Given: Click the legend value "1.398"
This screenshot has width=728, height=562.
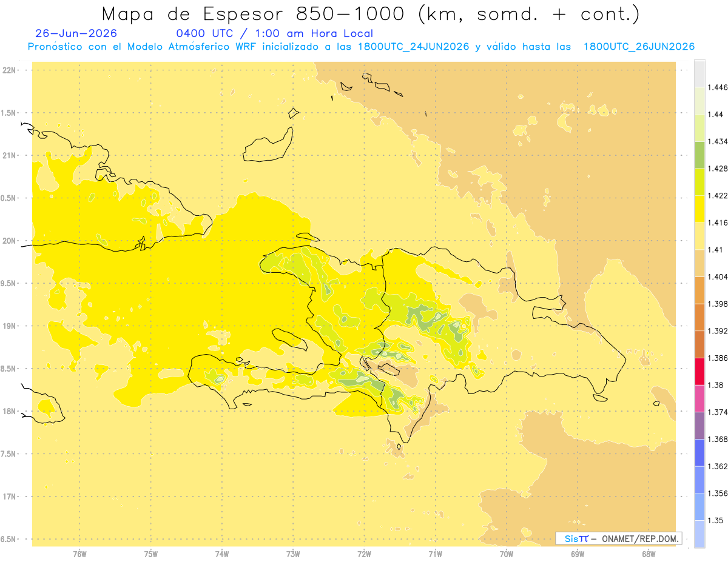Looking at the screenshot, I should (718, 304).
